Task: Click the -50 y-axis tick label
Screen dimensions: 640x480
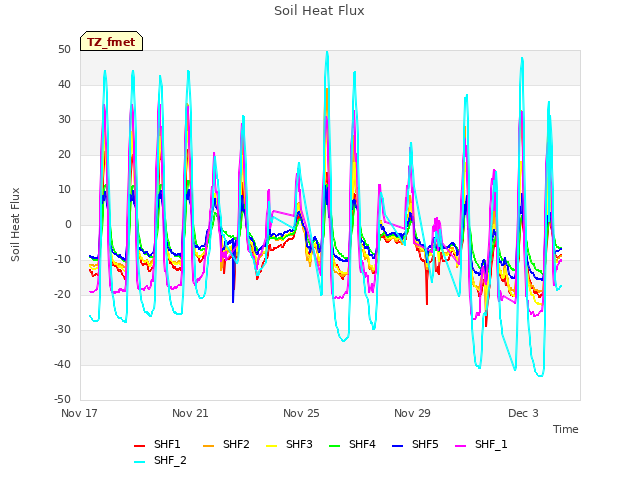Action: (x=62, y=400)
